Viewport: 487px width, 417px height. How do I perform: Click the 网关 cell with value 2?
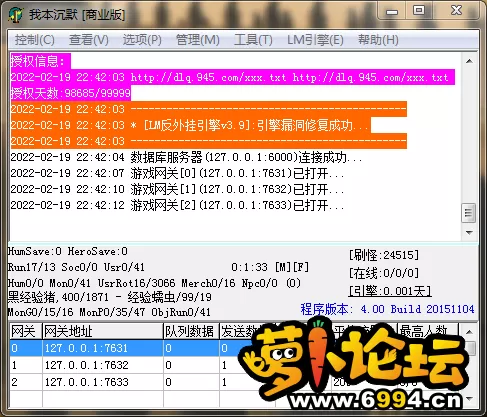point(25,382)
